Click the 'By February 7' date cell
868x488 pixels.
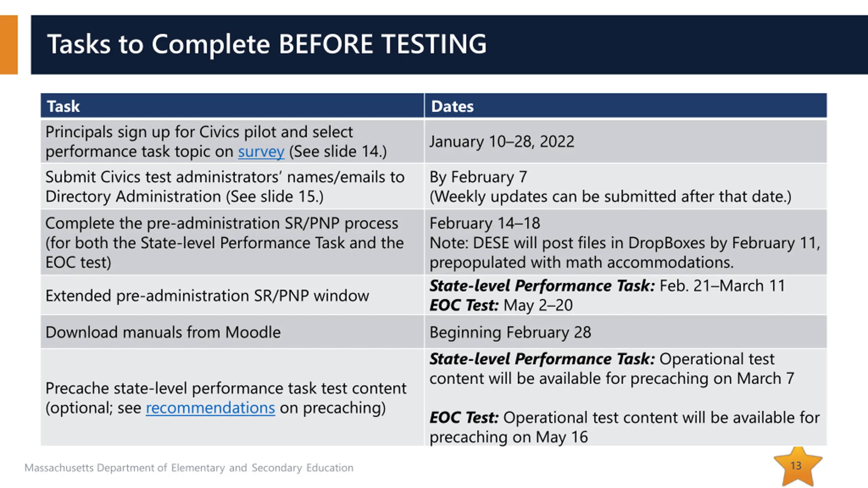tap(478, 177)
